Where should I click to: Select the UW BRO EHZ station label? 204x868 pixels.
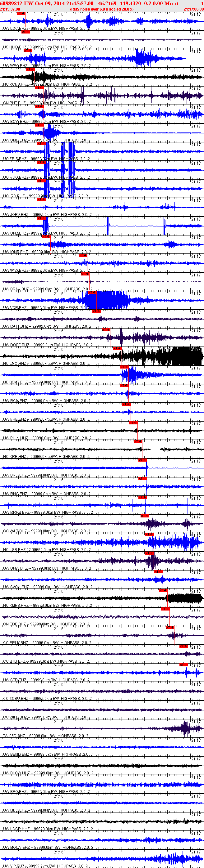coord(47,475)
